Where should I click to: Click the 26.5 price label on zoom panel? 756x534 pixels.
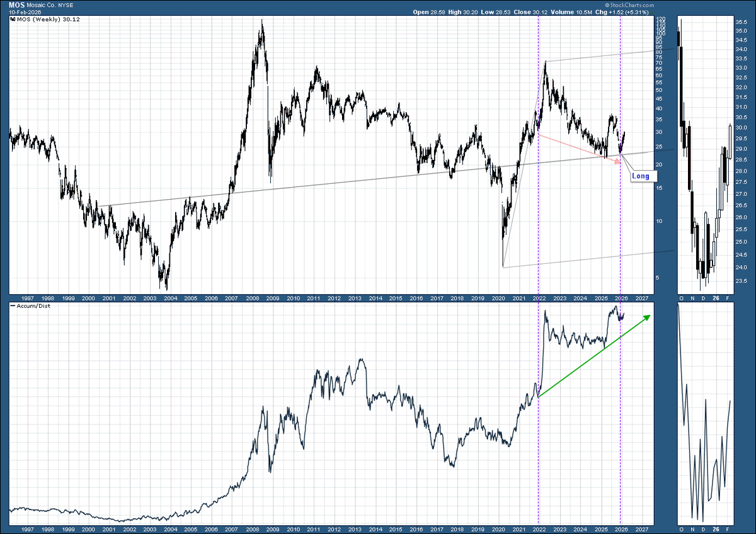click(740, 205)
